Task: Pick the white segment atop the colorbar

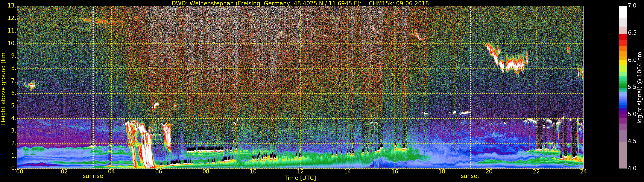Action: click(623, 12)
